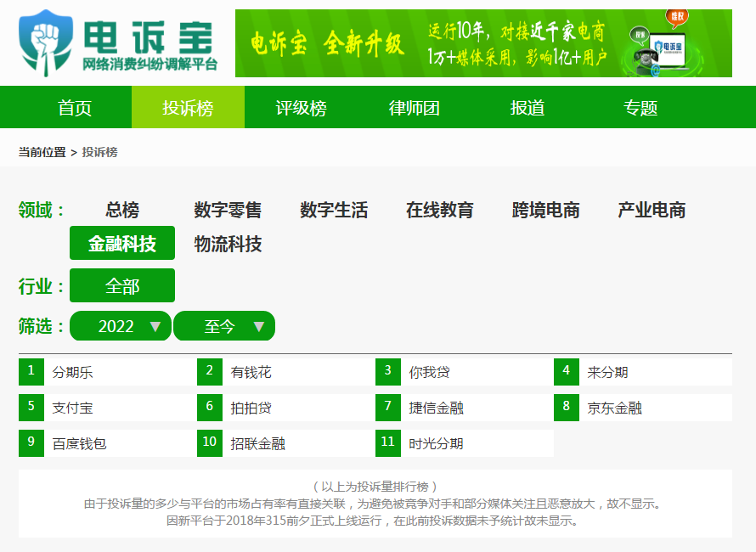The image size is (756, 552).
Task: Open the 2022 year dropdown
Action: (121, 326)
